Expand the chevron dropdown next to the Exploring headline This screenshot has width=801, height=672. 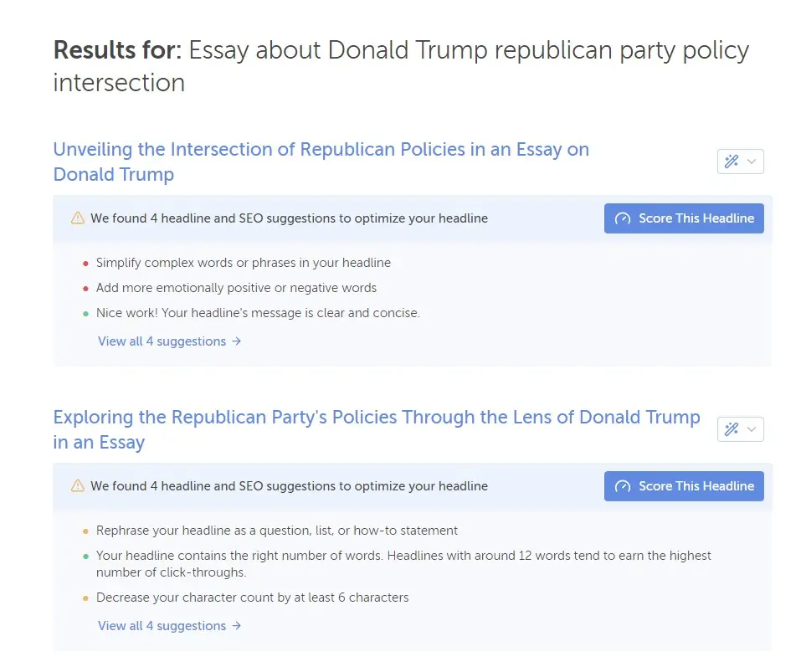click(x=752, y=429)
